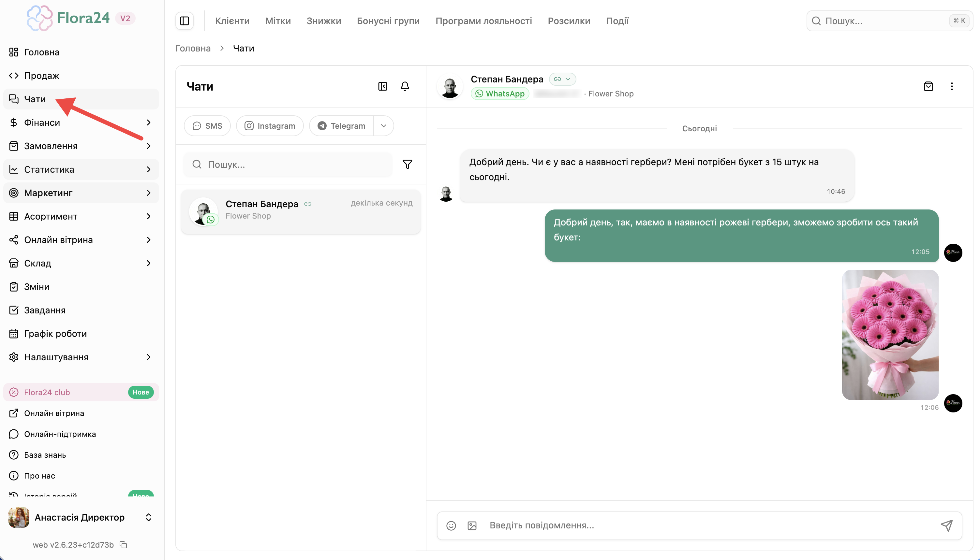Viewport: 980px width, 560px height.
Task: Open the Анастасія Директор account switcher
Action: pyautogui.click(x=149, y=517)
